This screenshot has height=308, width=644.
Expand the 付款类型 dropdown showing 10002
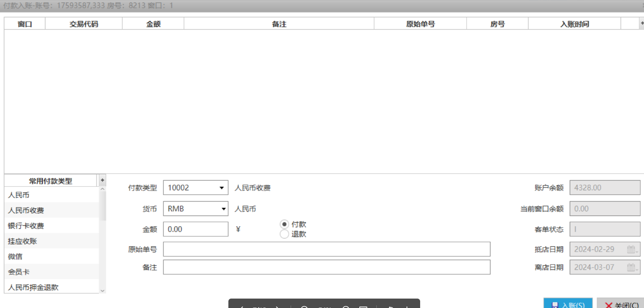pos(222,188)
